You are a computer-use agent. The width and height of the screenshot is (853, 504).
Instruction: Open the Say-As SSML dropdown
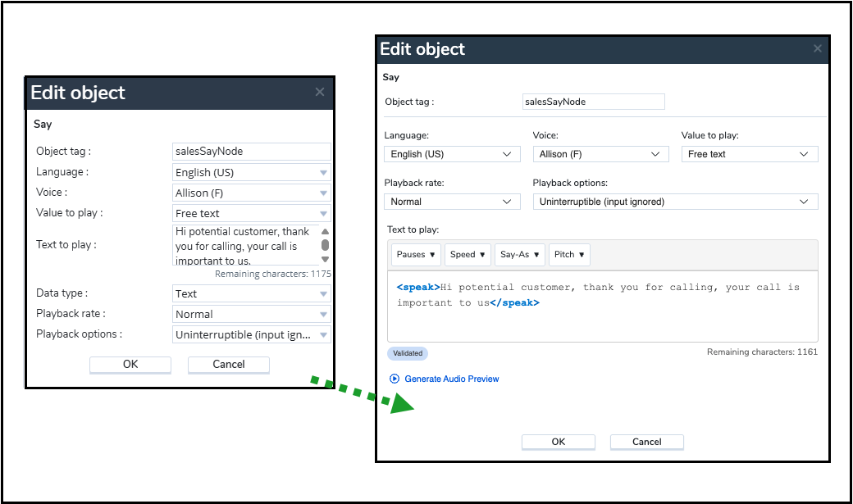520,255
